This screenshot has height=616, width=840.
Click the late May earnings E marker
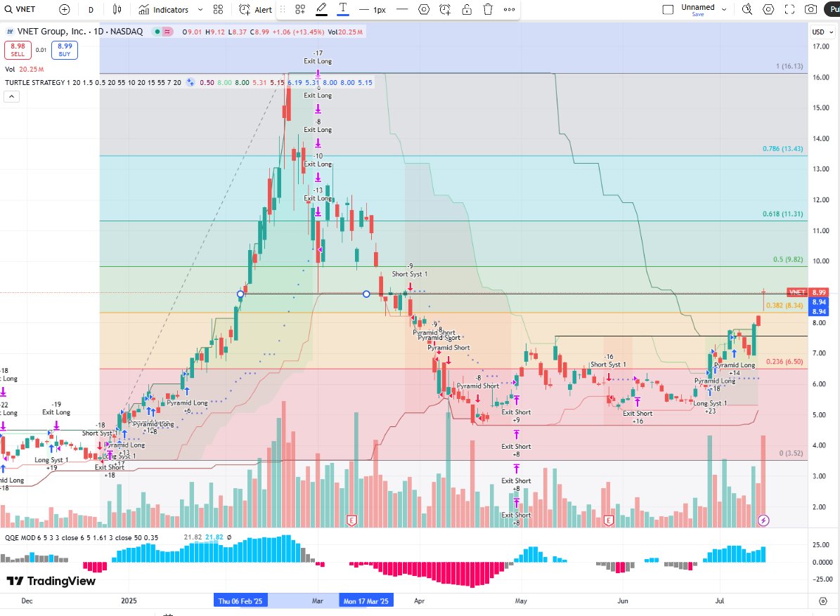609,520
